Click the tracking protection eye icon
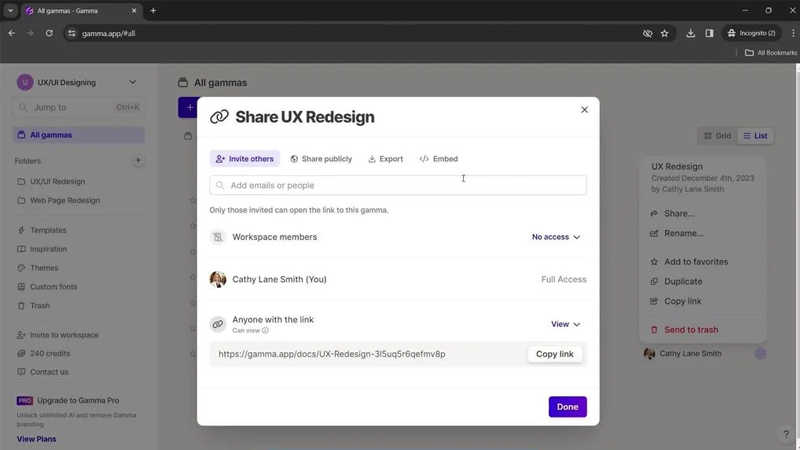The width and height of the screenshot is (800, 450). [647, 33]
